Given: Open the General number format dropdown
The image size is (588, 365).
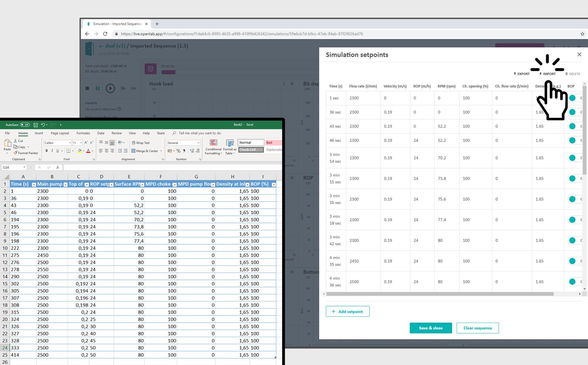Looking at the screenshot, I should pos(199,143).
